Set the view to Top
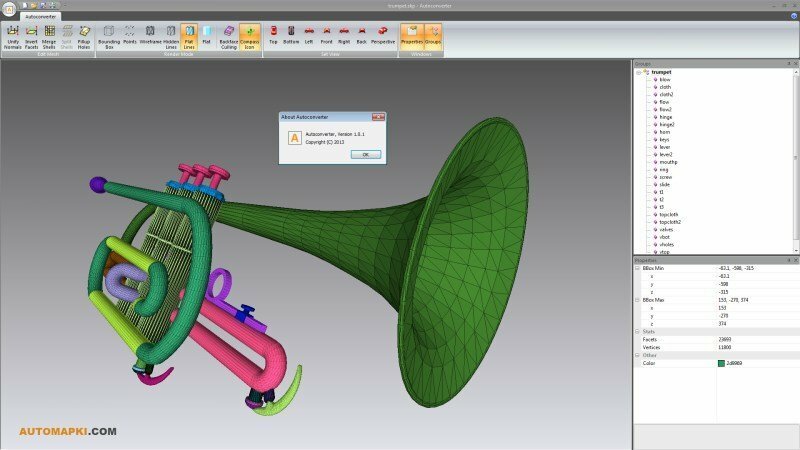This screenshot has width=800, height=450. (x=273, y=37)
